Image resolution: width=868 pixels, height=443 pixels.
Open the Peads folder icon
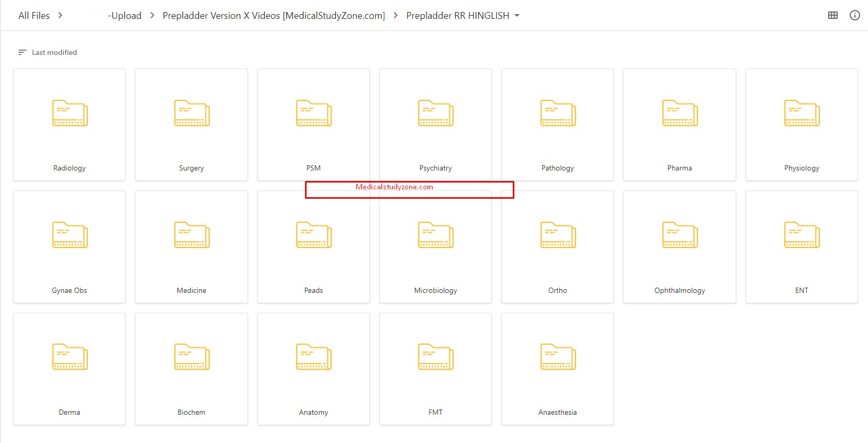[313, 235]
